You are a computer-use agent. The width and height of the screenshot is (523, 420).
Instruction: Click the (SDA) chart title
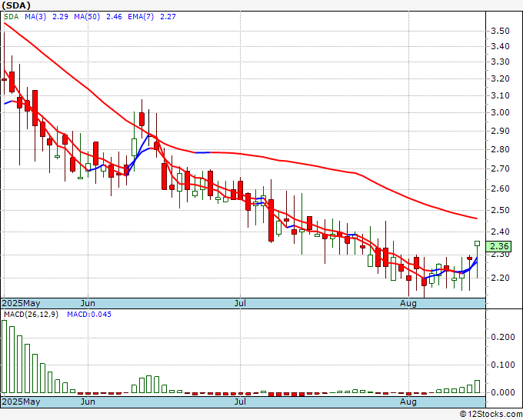(16, 5)
